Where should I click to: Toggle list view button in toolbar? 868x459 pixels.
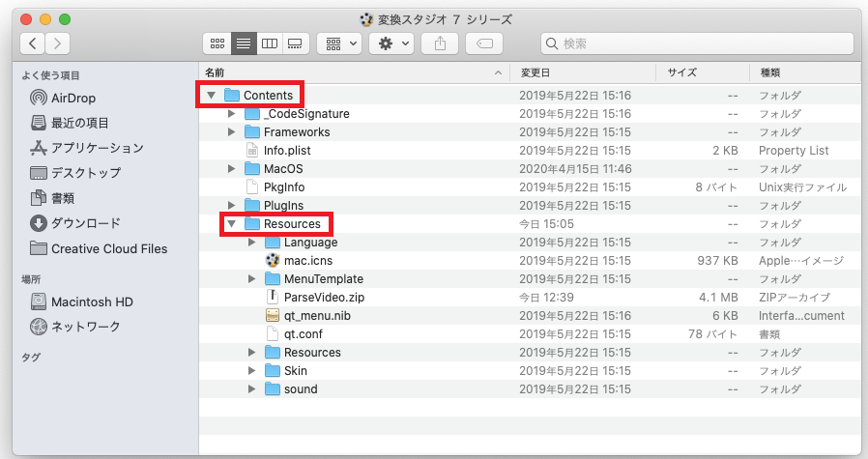pyautogui.click(x=244, y=43)
